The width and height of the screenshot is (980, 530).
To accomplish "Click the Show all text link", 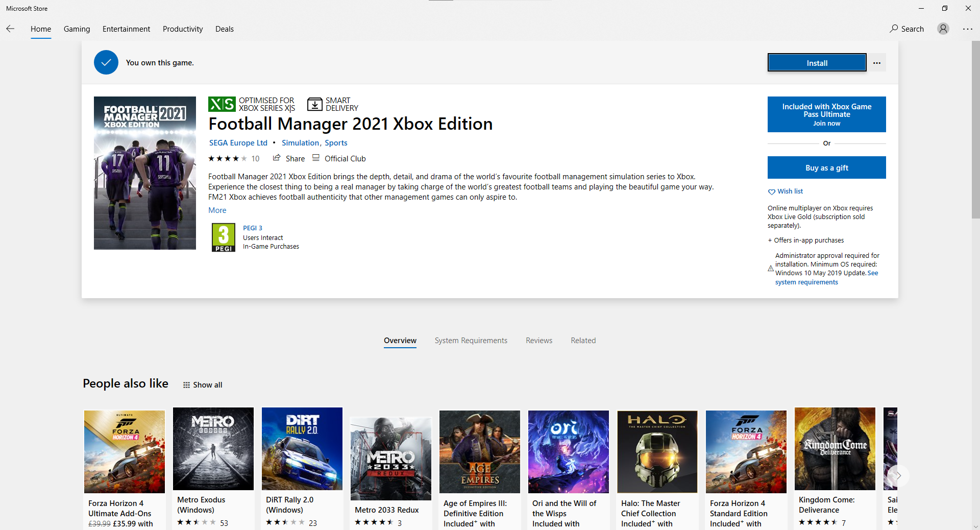I will [x=208, y=385].
